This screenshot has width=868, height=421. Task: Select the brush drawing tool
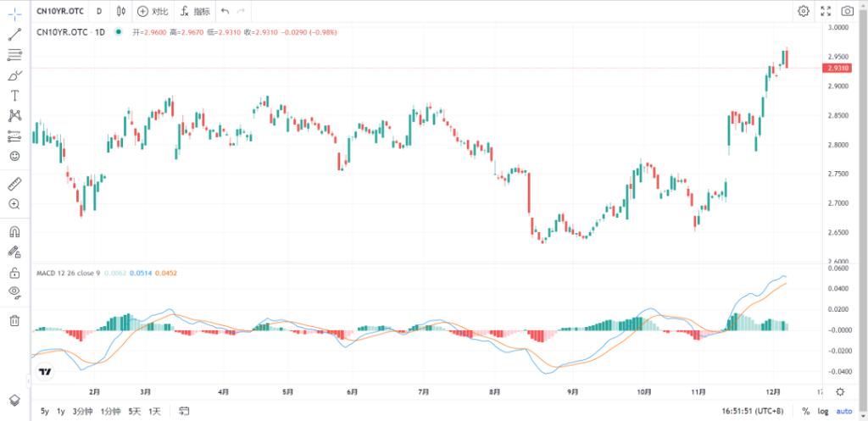click(x=14, y=75)
